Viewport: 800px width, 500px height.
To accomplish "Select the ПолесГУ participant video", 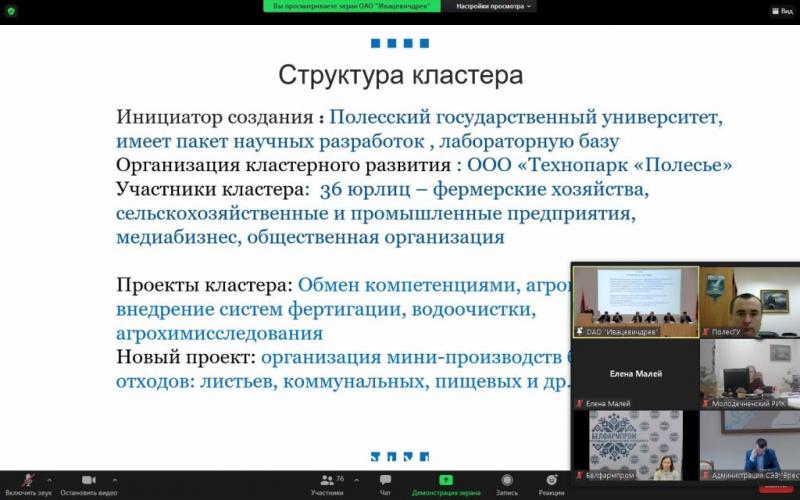I will pos(749,302).
